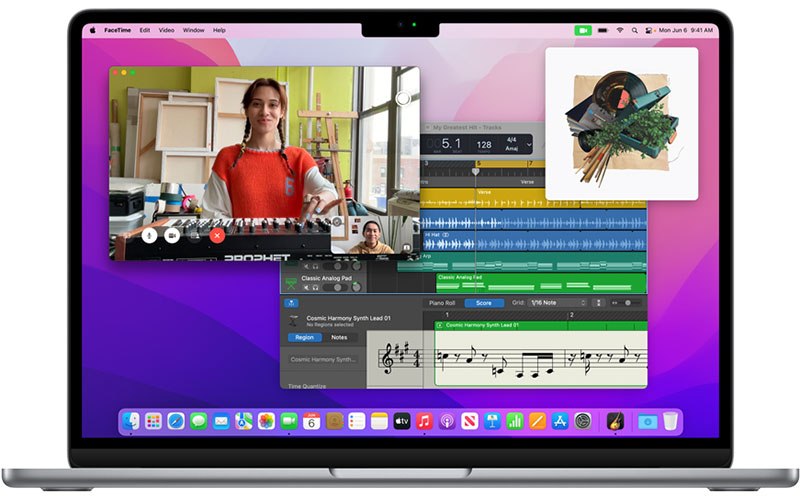Click the Podcasts icon in Dock

point(447,422)
